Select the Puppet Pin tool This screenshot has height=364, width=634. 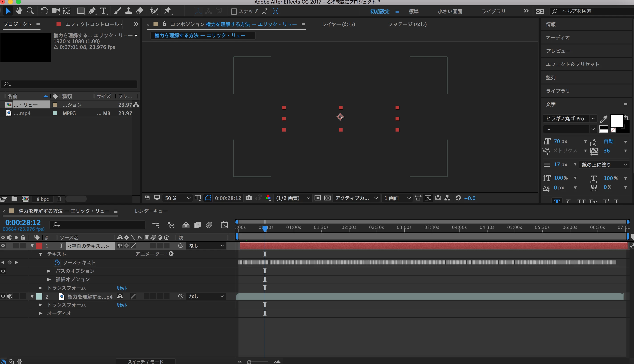[x=167, y=11]
